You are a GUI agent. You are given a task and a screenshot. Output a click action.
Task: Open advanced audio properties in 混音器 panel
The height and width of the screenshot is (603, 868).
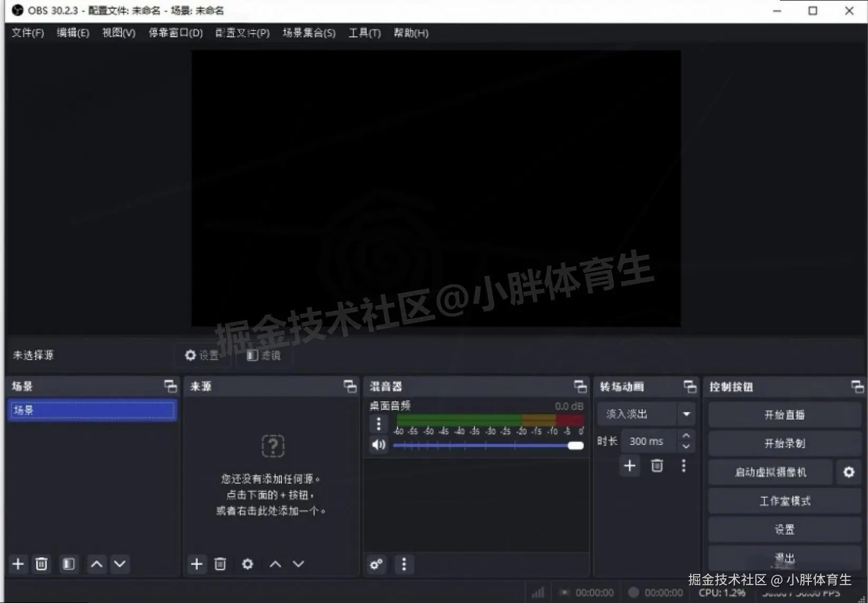pos(376,564)
